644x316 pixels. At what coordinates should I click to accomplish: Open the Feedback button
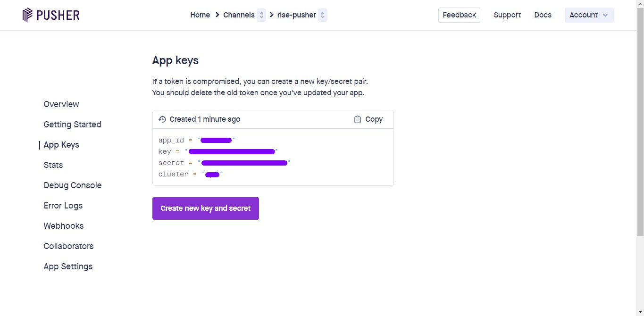459,15
